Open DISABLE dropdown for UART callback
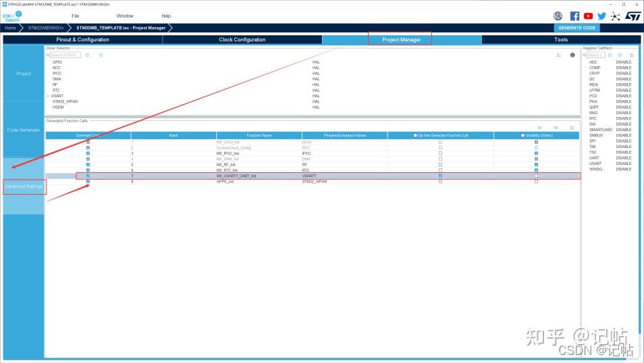 (624, 158)
